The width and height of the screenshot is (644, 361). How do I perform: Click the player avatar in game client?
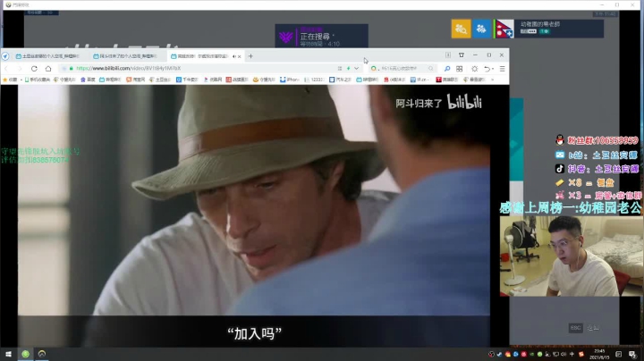(504, 29)
